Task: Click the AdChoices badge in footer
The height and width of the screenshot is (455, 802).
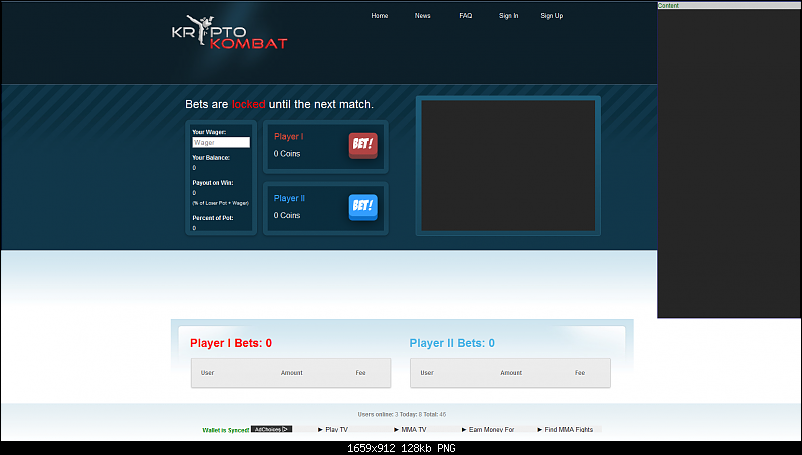Action: pyautogui.click(x=271, y=429)
